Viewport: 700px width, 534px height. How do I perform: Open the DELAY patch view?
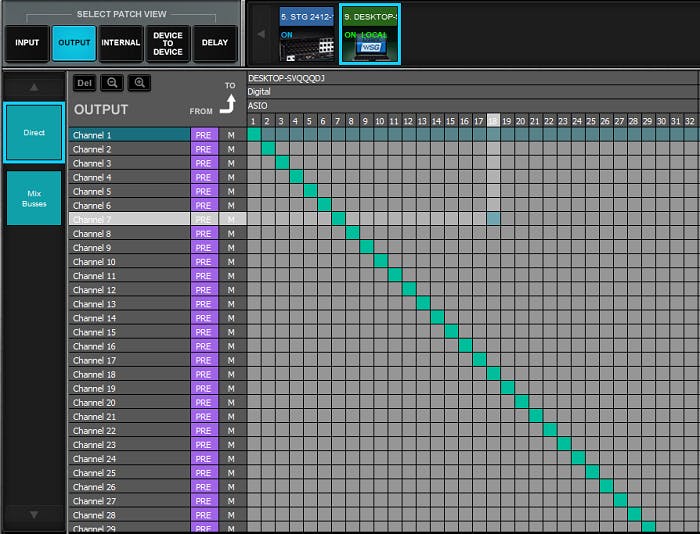215,43
